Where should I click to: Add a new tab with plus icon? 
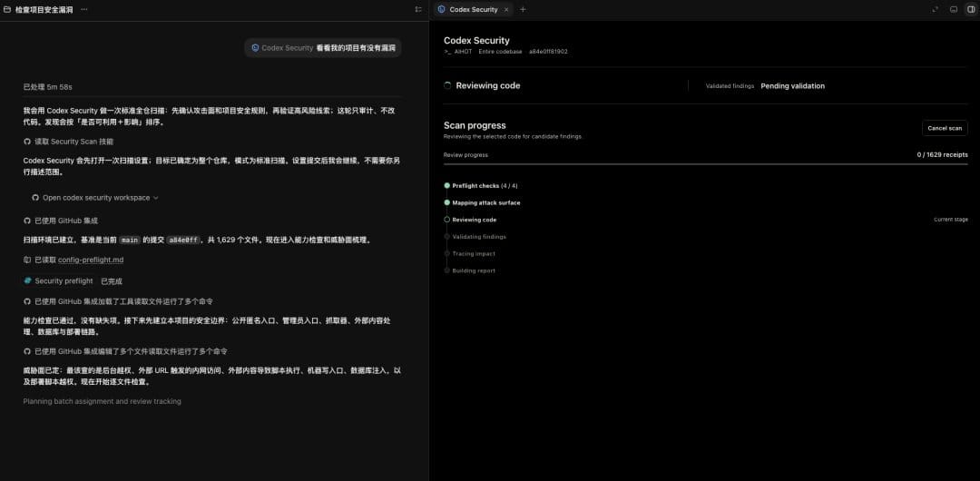pos(524,9)
